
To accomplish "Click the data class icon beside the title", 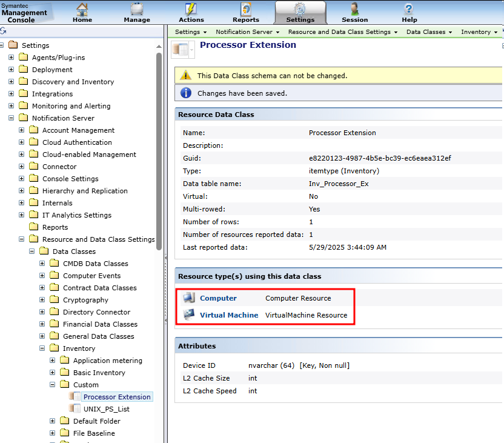I will (x=180, y=49).
